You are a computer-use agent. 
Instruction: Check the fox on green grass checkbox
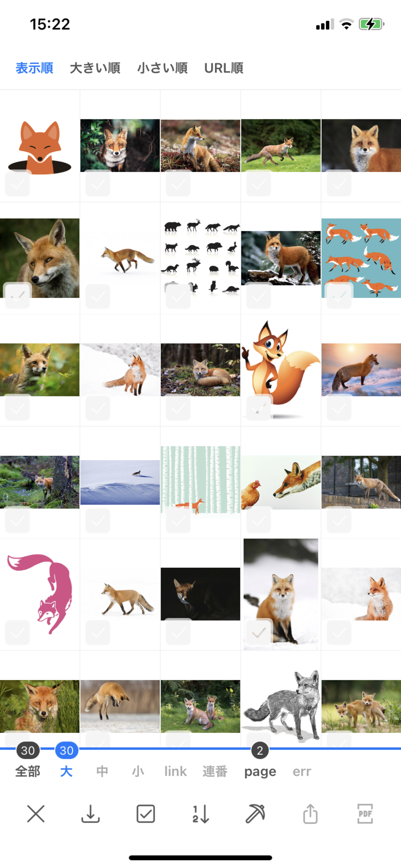click(x=259, y=184)
